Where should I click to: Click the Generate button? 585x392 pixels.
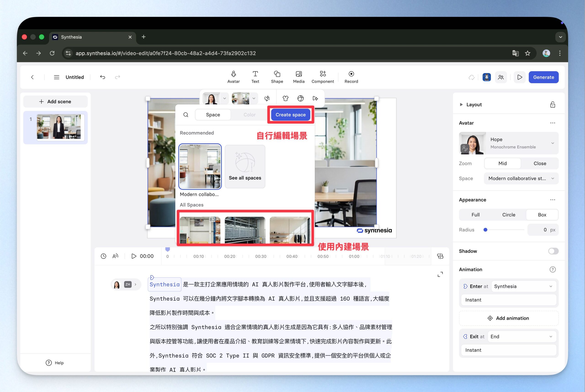(x=543, y=77)
